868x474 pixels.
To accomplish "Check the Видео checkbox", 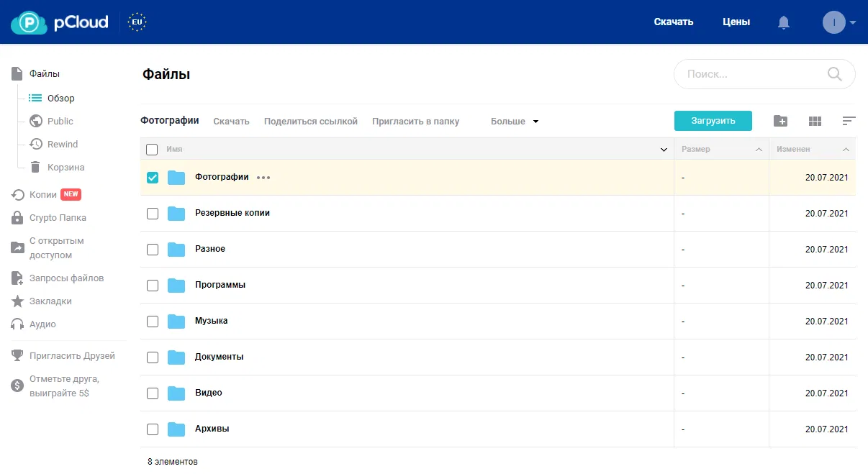I will click(153, 393).
